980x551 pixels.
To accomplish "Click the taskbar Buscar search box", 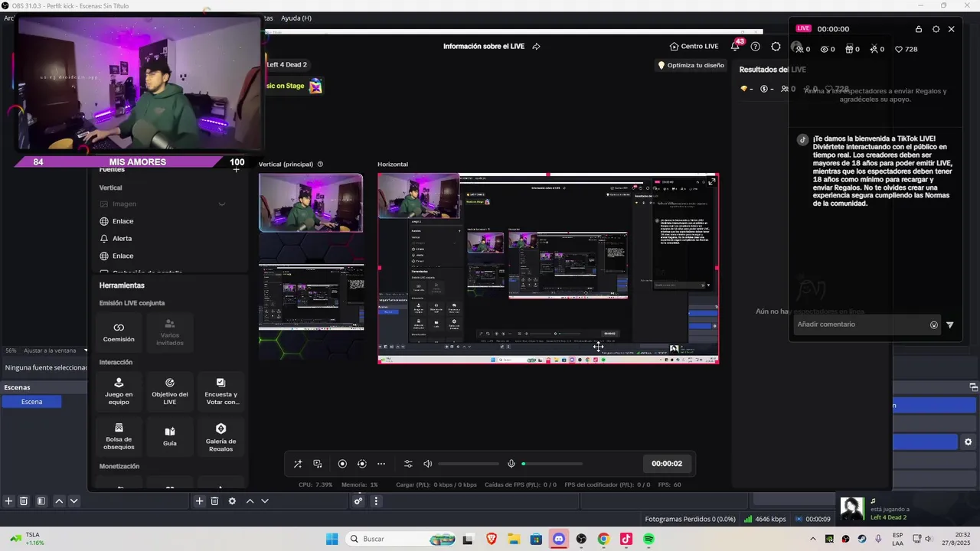I will click(x=400, y=539).
